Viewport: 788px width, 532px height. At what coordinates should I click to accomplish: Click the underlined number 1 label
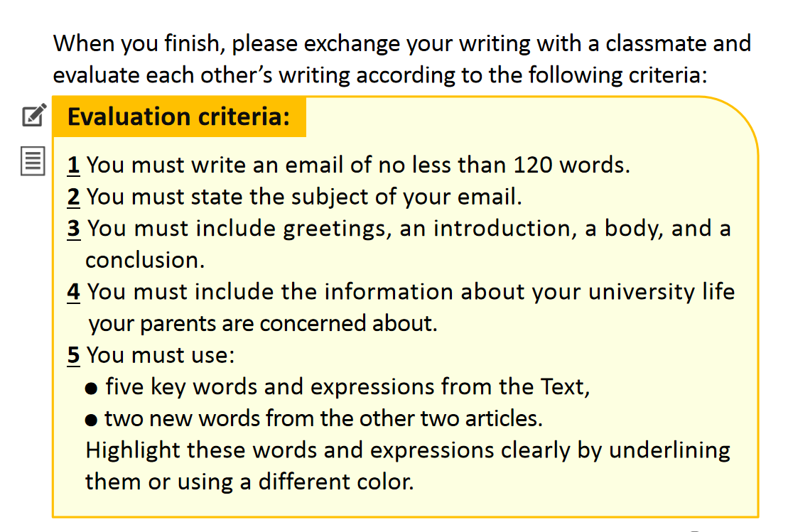73,165
